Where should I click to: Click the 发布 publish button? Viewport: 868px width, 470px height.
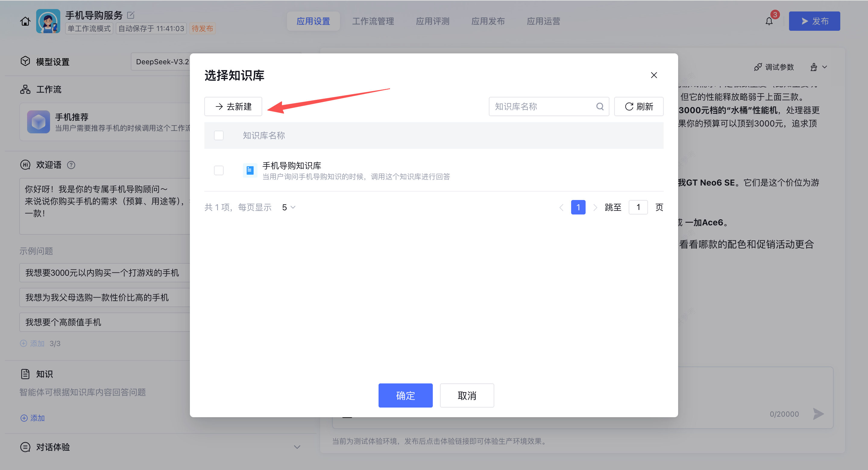(814, 21)
